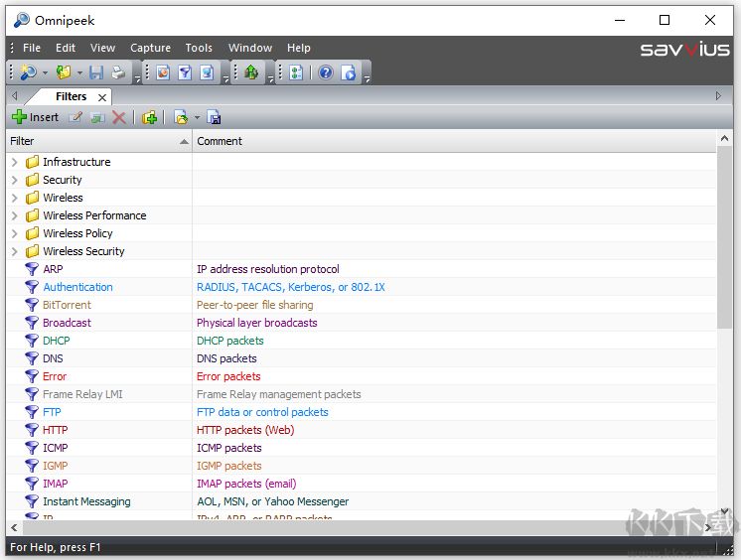This screenshot has height=560, width=741.
Task: Click the Print icon in the toolbar
Action: click(x=118, y=72)
